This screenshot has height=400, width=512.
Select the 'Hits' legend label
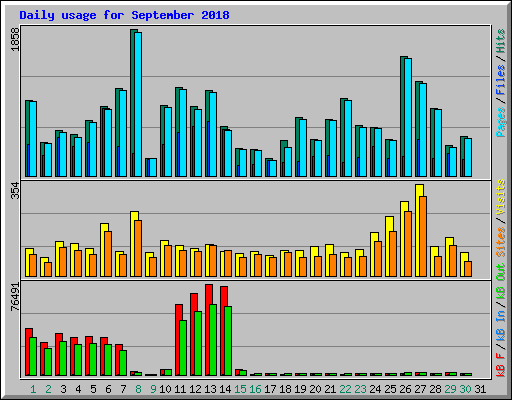coord(501,41)
